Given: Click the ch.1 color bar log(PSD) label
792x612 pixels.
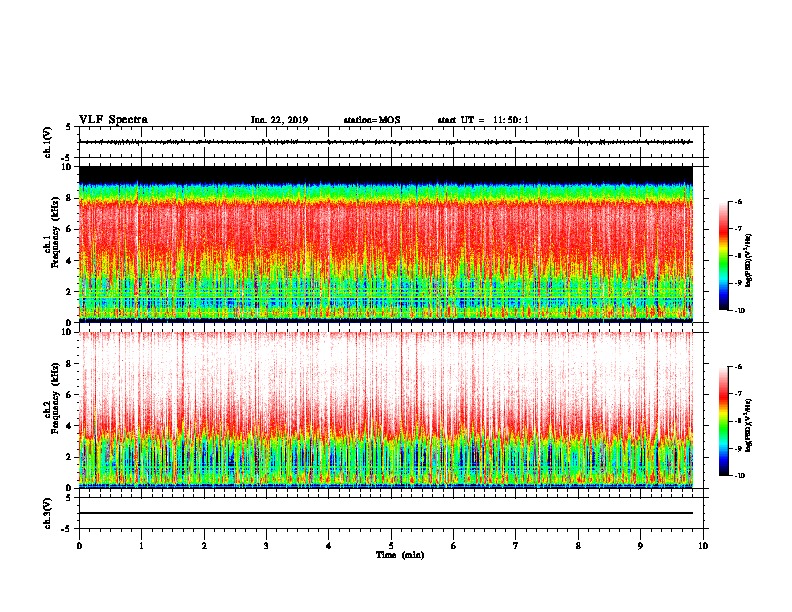Looking at the screenshot, I should (749, 260).
